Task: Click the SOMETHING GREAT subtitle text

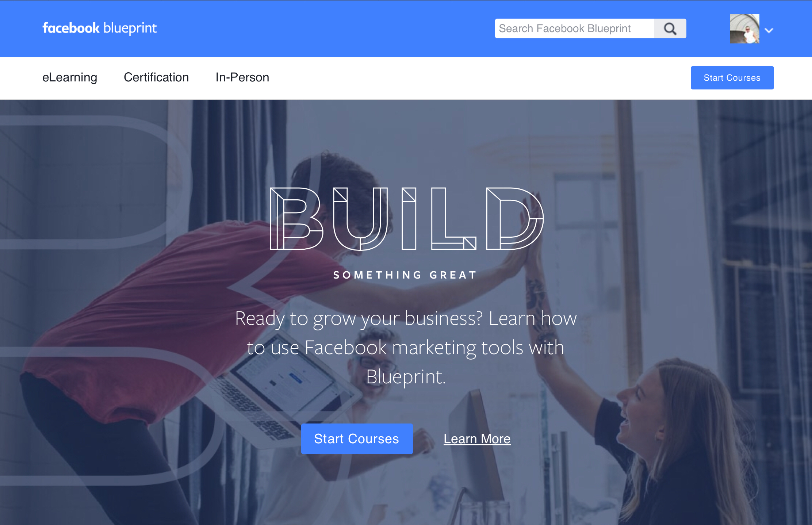Action: (x=405, y=275)
